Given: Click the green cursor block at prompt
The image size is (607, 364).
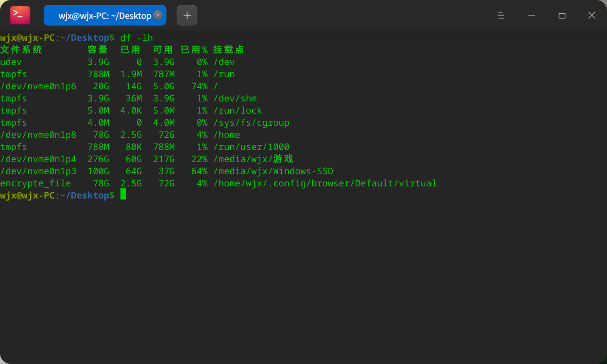Looking at the screenshot, I should click(x=123, y=195).
